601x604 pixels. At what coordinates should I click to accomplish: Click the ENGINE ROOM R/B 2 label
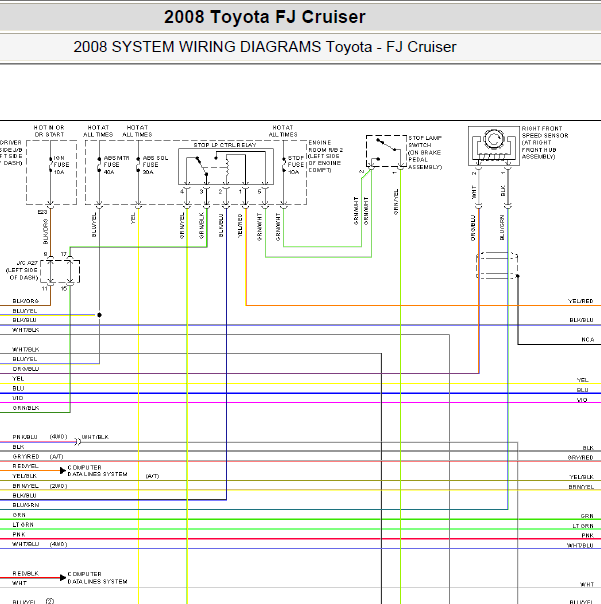coord(325,156)
